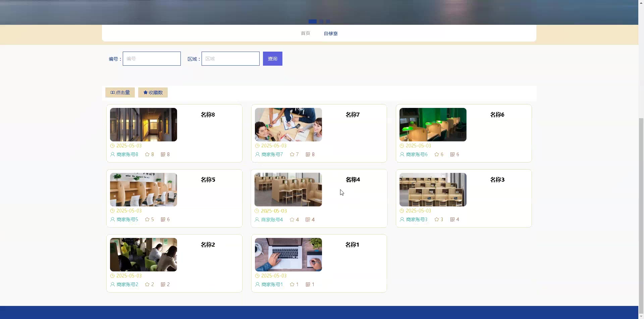Click the user icon beside 商家账号8
644x319 pixels.
[112, 154]
